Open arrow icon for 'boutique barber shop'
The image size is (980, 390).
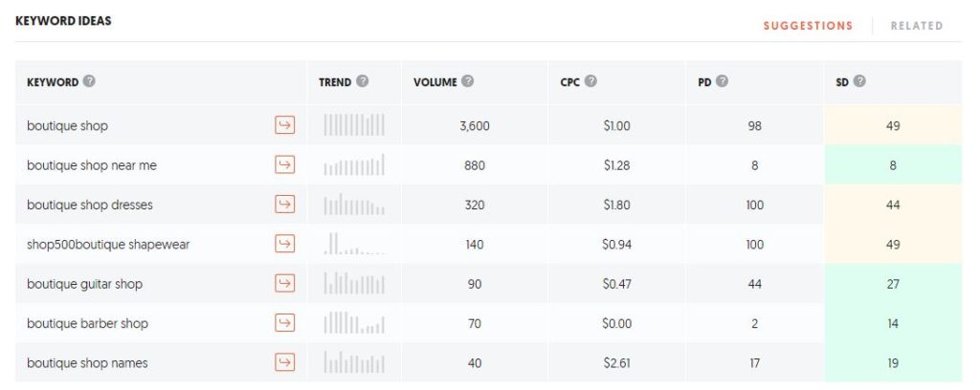coord(284,322)
